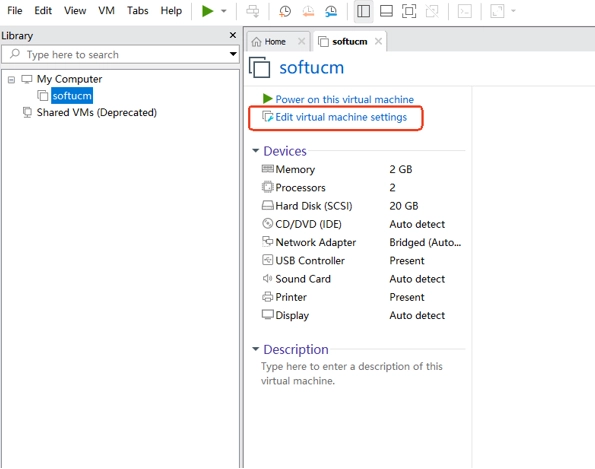Open the Help menu
Screen dimensions: 595x469
(171, 11)
